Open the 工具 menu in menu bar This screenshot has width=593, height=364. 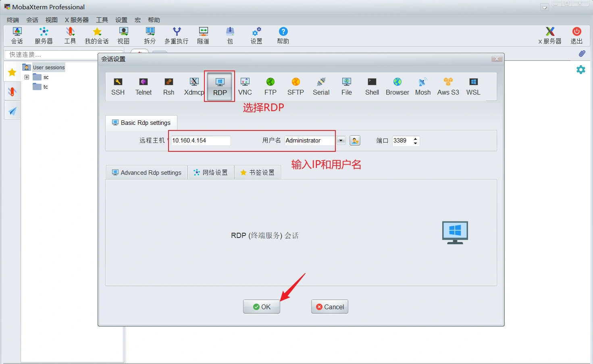tap(102, 20)
